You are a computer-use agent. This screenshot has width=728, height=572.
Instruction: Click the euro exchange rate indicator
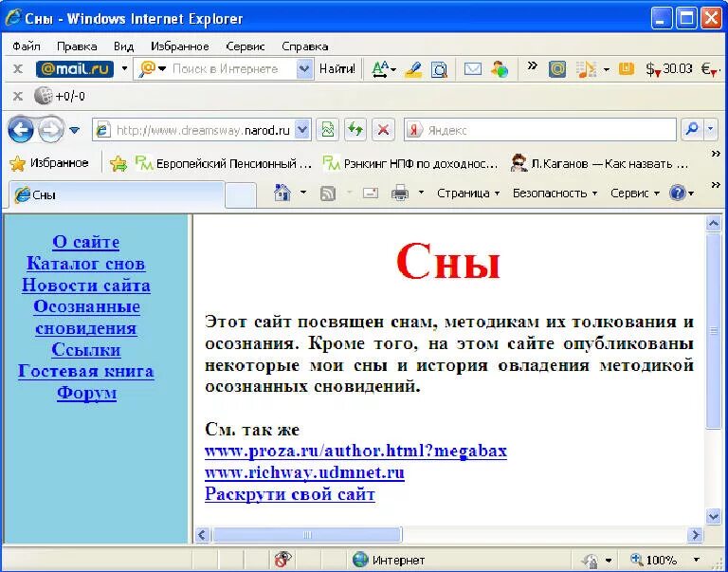coord(709,69)
